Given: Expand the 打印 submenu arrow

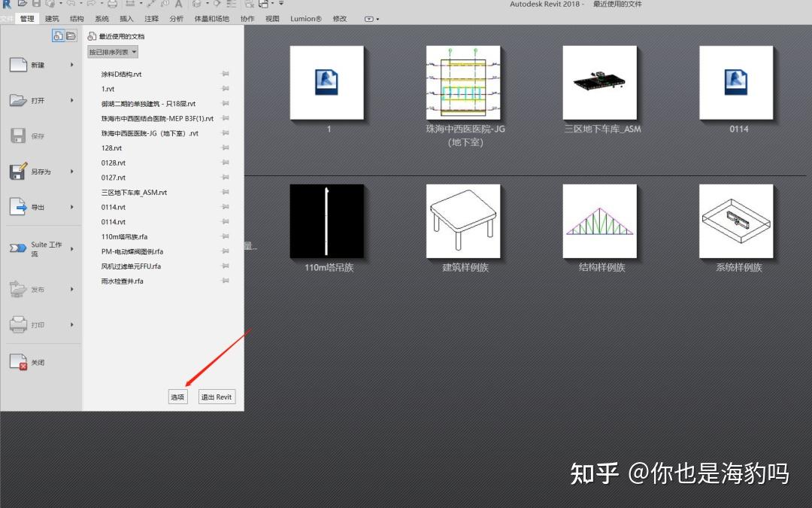Looking at the screenshot, I should click(72, 324).
